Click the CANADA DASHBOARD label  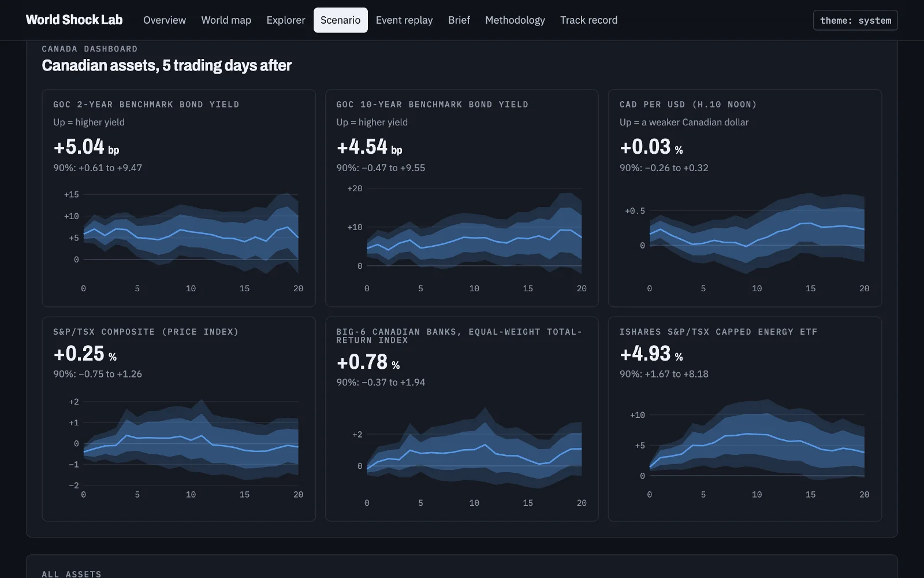point(90,49)
